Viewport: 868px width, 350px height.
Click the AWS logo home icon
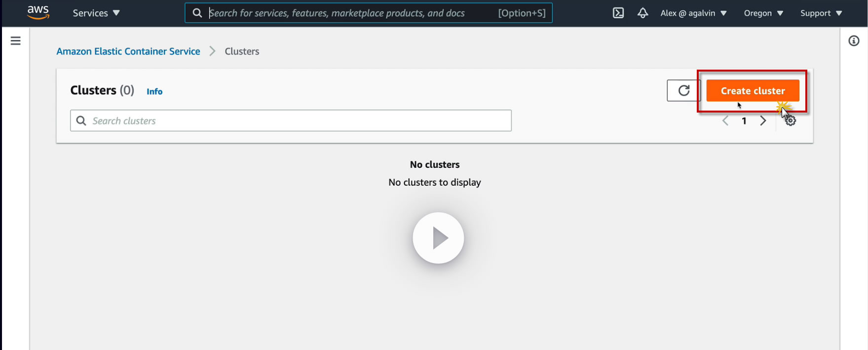tap(38, 12)
